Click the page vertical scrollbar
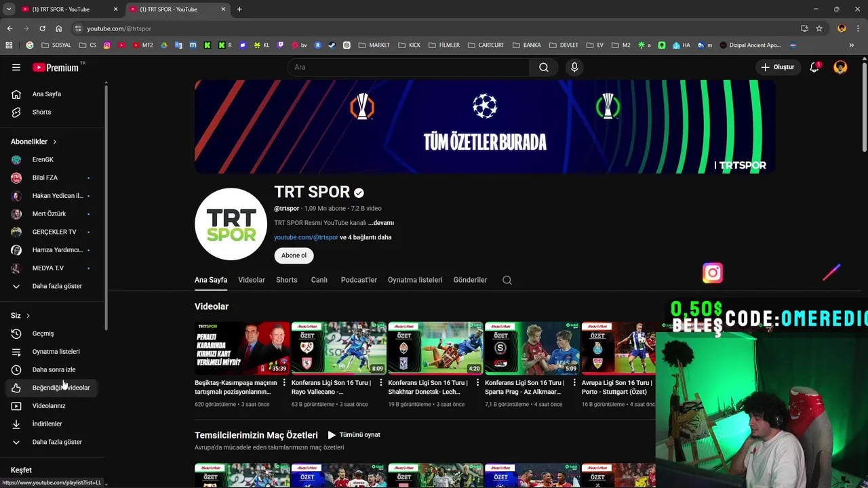 (864, 107)
